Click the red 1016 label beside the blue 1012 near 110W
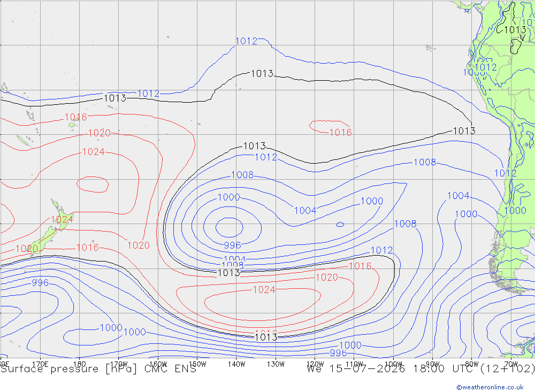 [x=360, y=266]
